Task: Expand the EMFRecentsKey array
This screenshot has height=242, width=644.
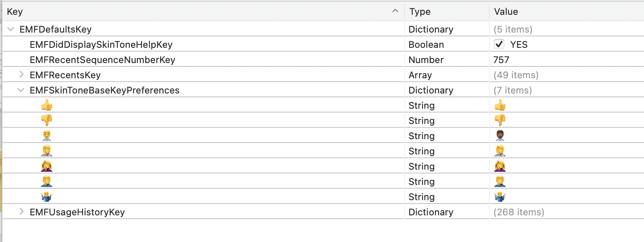Action: pyautogui.click(x=22, y=75)
